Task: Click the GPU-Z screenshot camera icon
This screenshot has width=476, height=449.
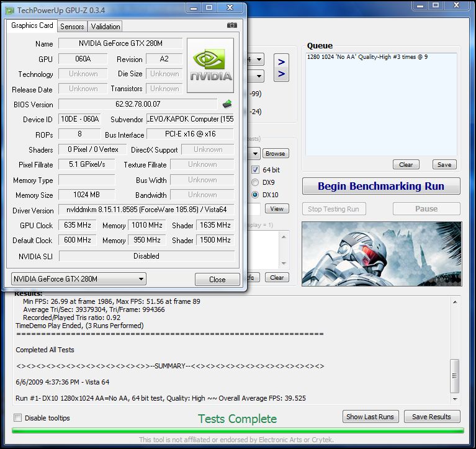Action: 232,25
